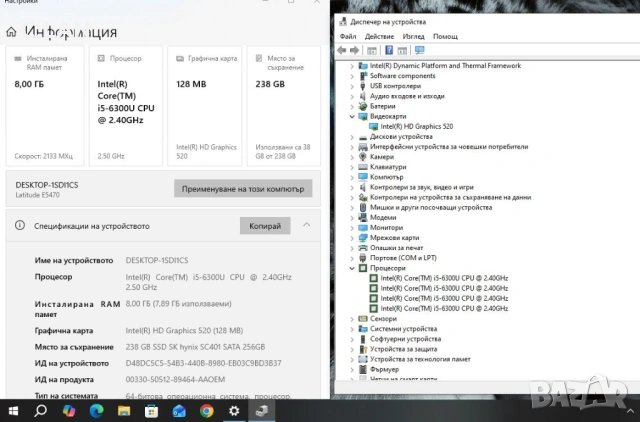Viewport: 640px width, 422px height.
Task: Expand Software components node
Action: click(352, 76)
